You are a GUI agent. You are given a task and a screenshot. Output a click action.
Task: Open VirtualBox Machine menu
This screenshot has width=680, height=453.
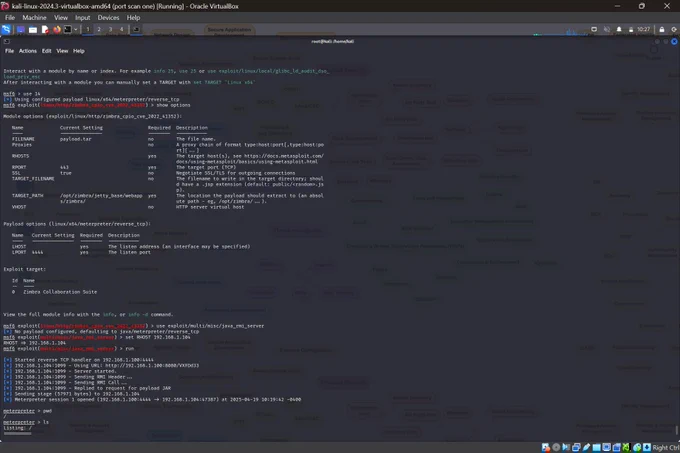[34, 18]
